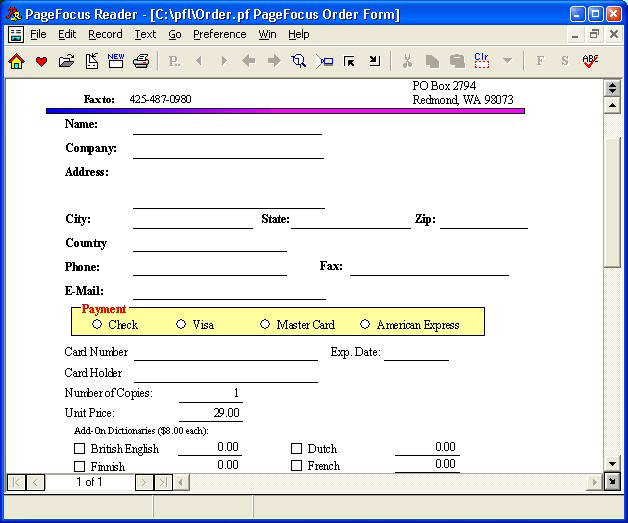Screen dimensions: 628x523
Task: Click the double-arrow page scroll button
Action: point(612,88)
